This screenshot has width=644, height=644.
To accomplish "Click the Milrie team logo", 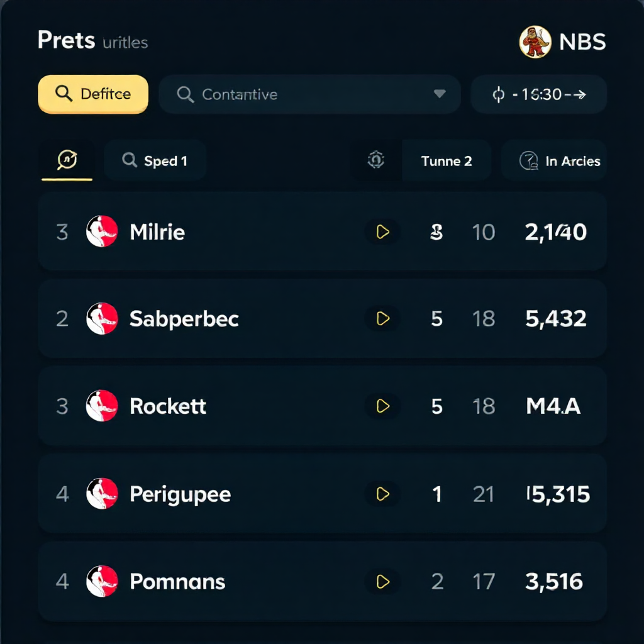I will (102, 231).
